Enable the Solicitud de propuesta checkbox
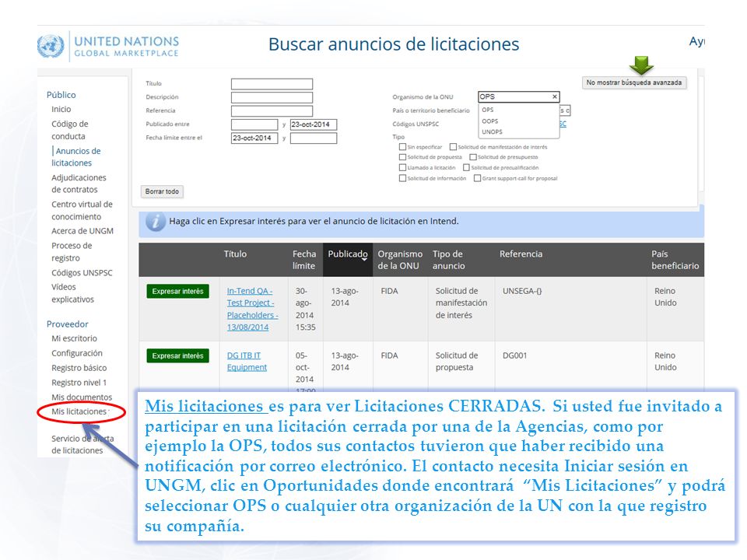The width and height of the screenshot is (747, 560). (x=402, y=157)
